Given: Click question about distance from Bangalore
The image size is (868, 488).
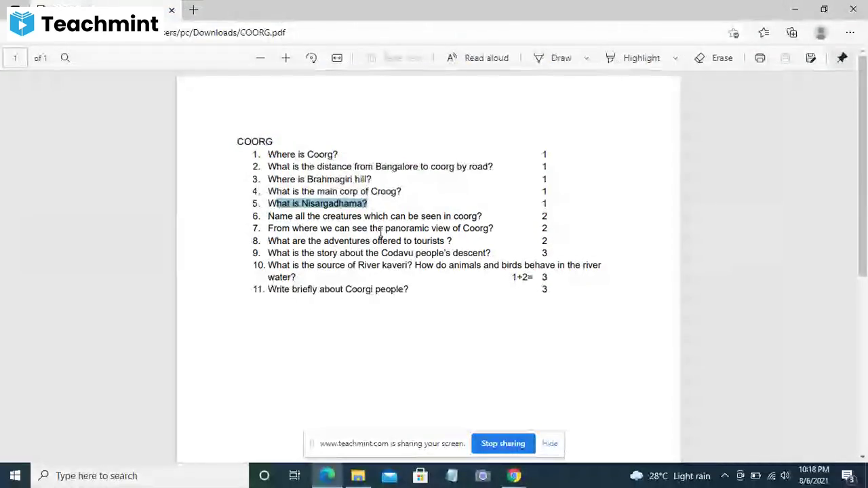Looking at the screenshot, I should [380, 167].
